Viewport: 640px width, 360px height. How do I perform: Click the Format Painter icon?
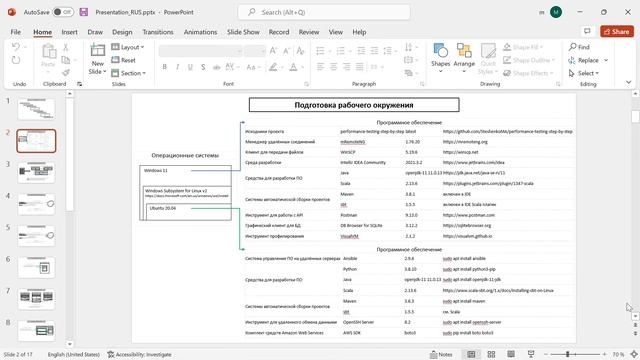[x=66, y=73]
